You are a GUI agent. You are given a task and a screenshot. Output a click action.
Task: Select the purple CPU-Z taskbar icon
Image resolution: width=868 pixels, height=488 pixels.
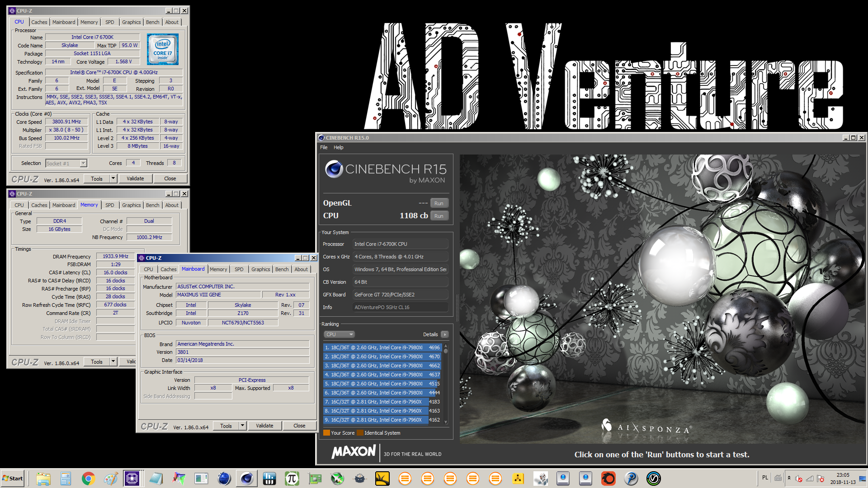pyautogui.click(x=132, y=479)
